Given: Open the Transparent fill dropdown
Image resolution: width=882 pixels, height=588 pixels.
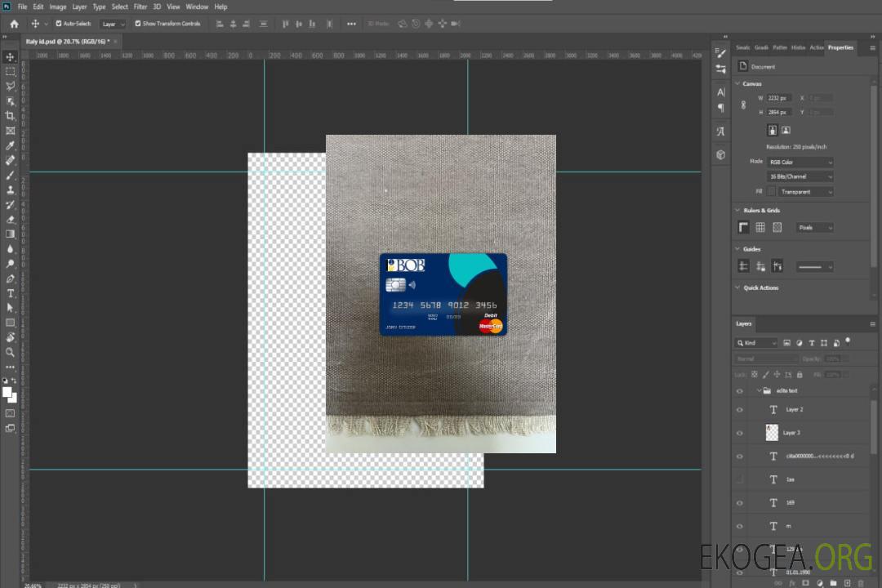Looking at the screenshot, I should (805, 192).
